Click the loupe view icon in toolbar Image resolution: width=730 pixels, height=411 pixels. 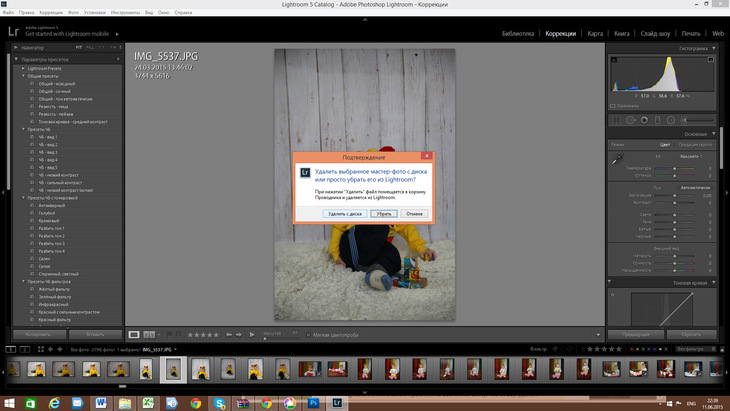[x=134, y=334]
